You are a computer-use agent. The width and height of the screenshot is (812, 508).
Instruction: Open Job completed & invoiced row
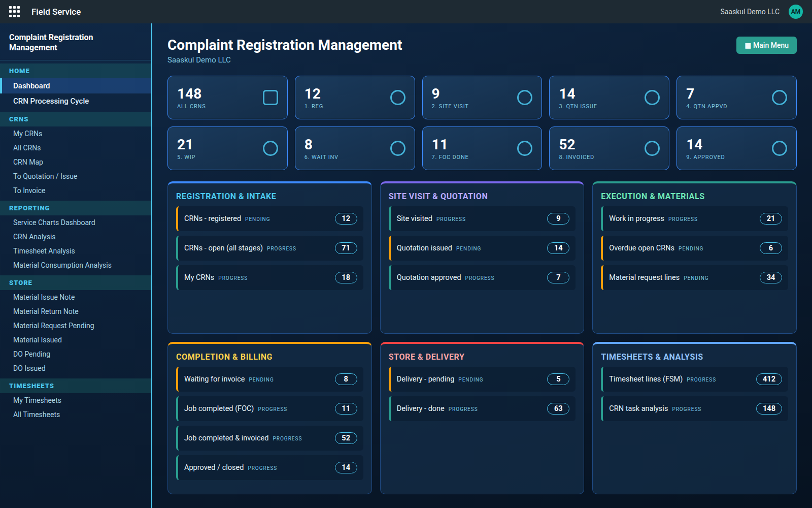point(269,438)
